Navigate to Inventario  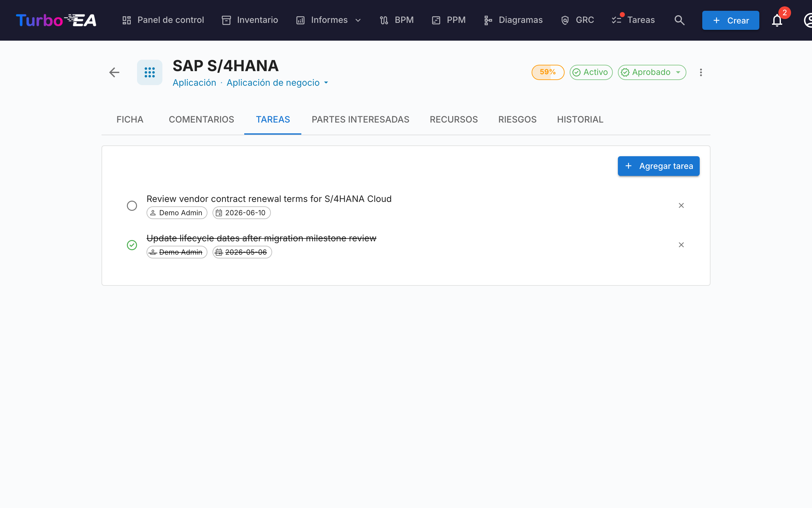tap(250, 20)
